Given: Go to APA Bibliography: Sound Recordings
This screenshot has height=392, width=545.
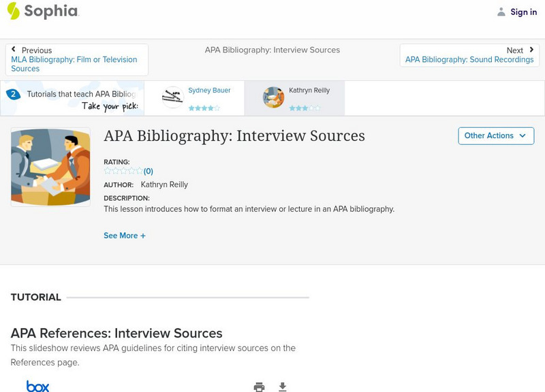Looking at the screenshot, I should (x=469, y=60).
